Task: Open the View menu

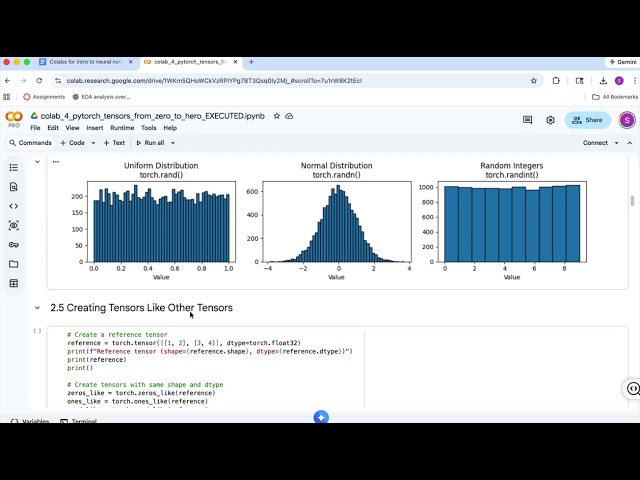Action: click(x=73, y=128)
